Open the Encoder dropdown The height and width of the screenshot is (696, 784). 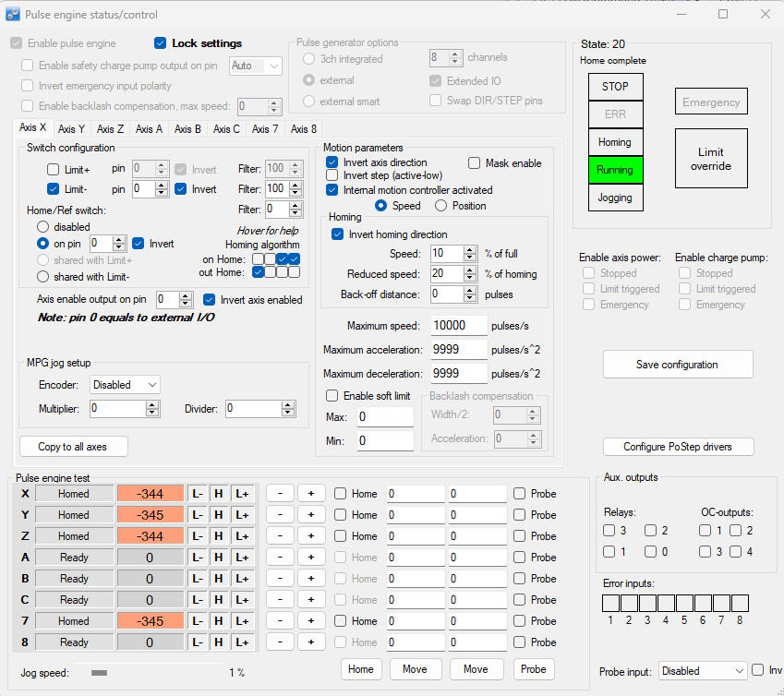point(125,385)
